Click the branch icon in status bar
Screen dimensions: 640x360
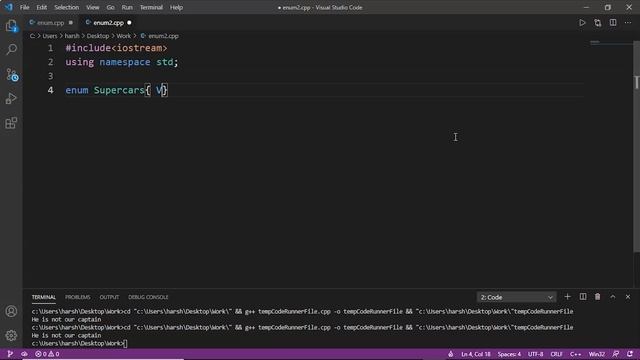(x=10, y=354)
